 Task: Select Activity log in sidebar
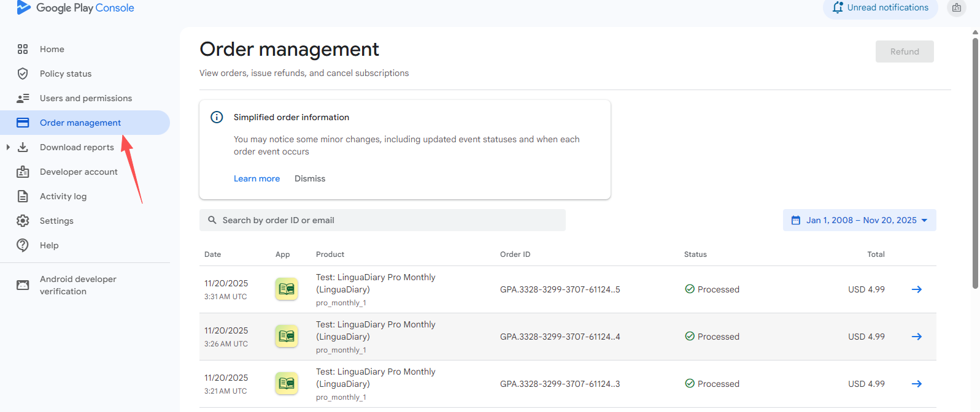pyautogui.click(x=63, y=196)
